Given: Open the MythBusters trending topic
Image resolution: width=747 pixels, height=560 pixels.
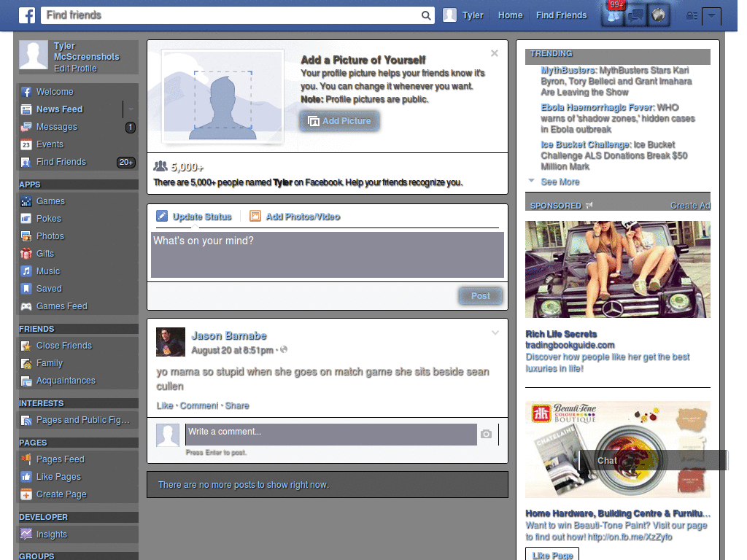Looking at the screenshot, I should tap(568, 71).
